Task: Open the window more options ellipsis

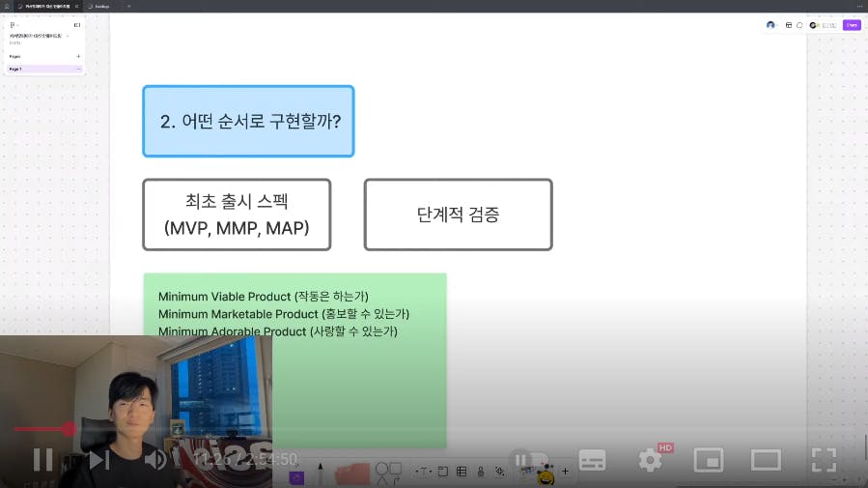Action: (859, 6)
